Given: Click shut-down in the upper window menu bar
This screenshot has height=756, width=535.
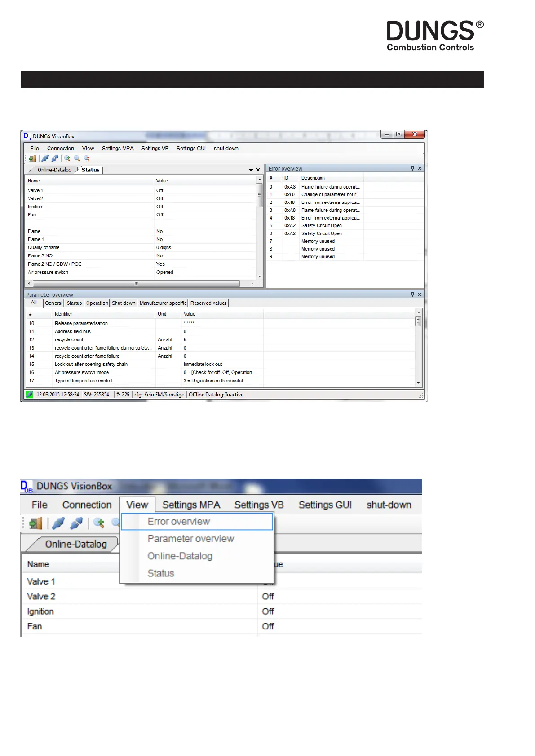Looking at the screenshot, I should pos(226,149).
